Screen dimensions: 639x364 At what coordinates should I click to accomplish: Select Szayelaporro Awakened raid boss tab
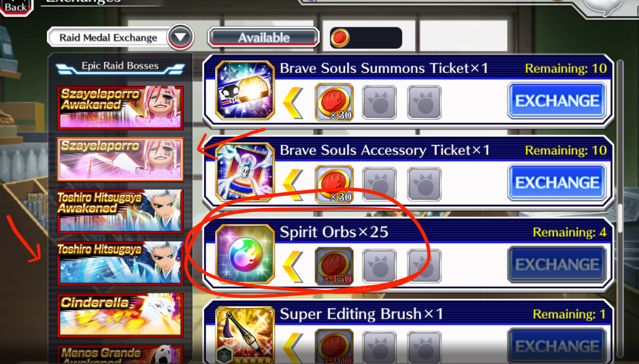[x=120, y=108]
